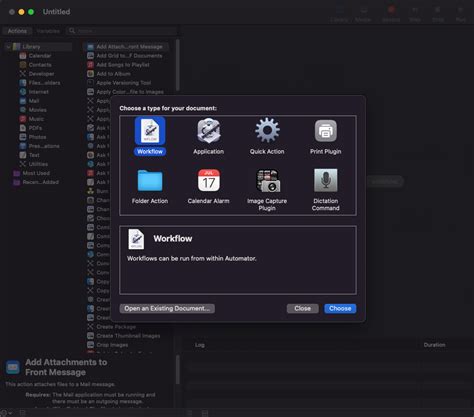Viewport: 474px width, 417px height.
Task: Open the bottom-left options dropdown menu
Action: tap(6, 413)
